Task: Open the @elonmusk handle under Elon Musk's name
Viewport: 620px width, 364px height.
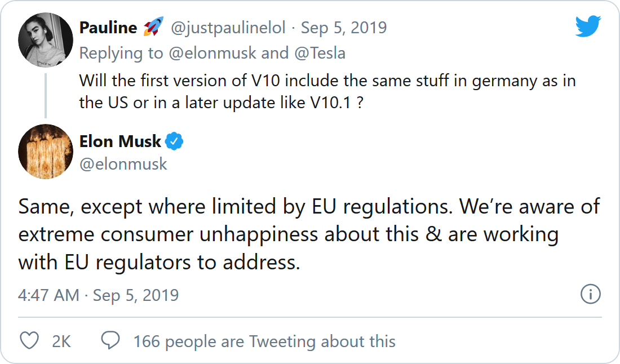Action: pos(123,163)
